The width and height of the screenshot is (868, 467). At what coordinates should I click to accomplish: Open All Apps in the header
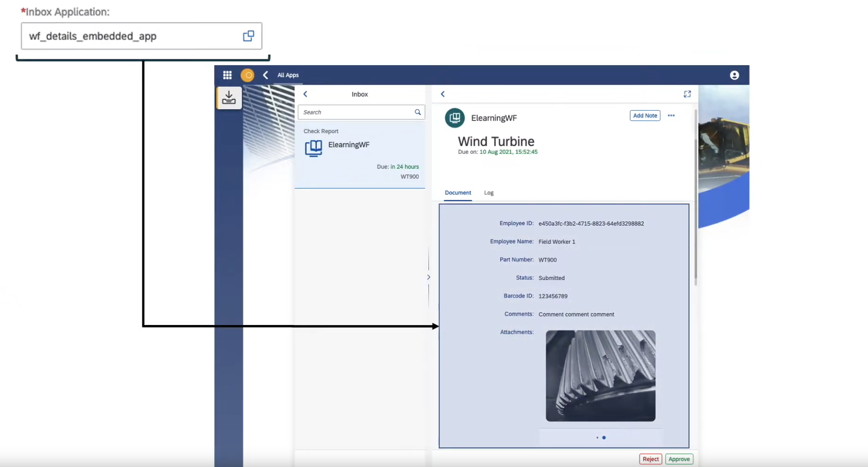pos(288,75)
